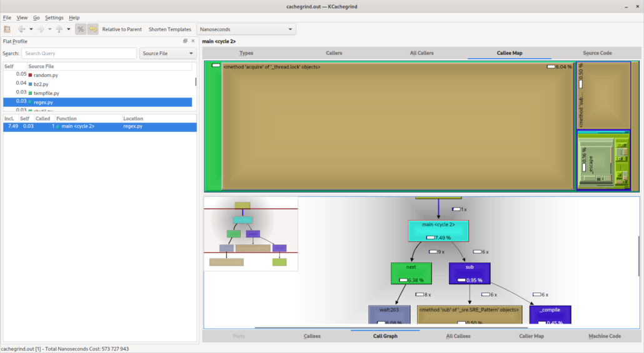Image resolution: width=644 pixels, height=353 pixels.
Task: Open the Source File grouping dropdown
Action: 168,54
